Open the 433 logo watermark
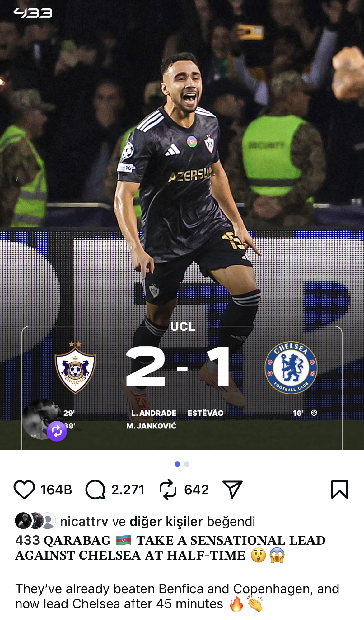The height and width of the screenshot is (620, 364). (33, 13)
